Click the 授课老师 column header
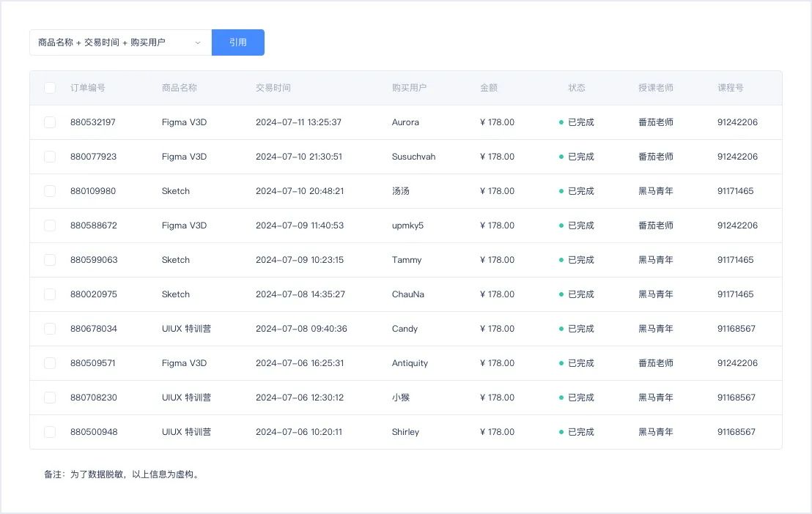The width and height of the screenshot is (812, 514). click(x=656, y=88)
